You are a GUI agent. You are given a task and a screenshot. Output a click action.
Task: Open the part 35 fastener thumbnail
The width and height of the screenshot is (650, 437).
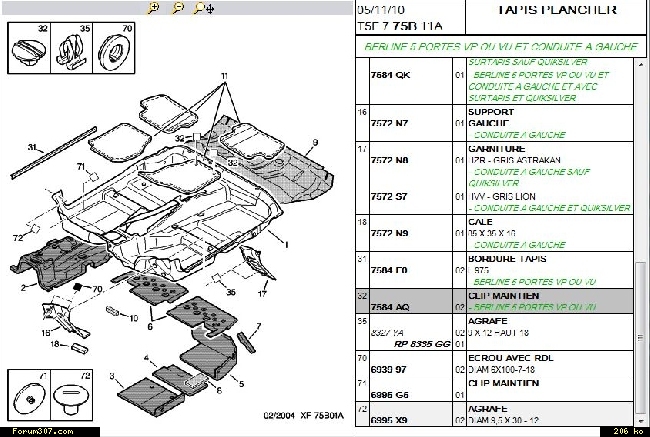72,48
